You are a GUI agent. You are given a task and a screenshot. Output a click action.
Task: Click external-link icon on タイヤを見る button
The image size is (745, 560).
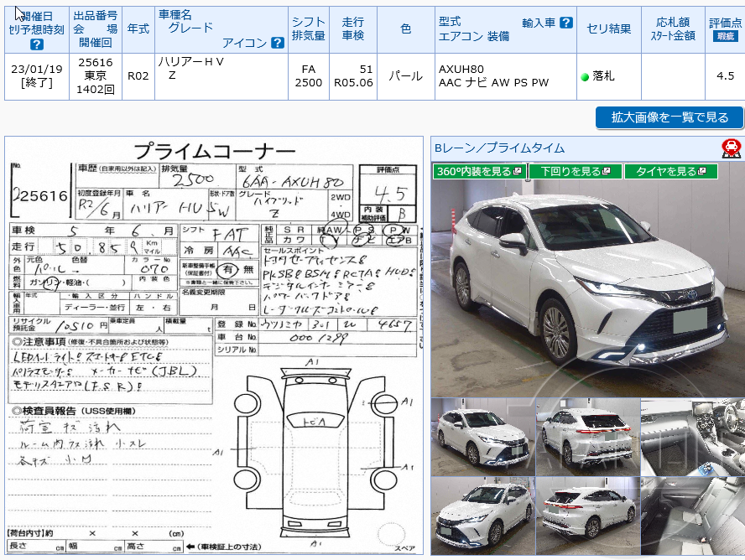[702, 171]
